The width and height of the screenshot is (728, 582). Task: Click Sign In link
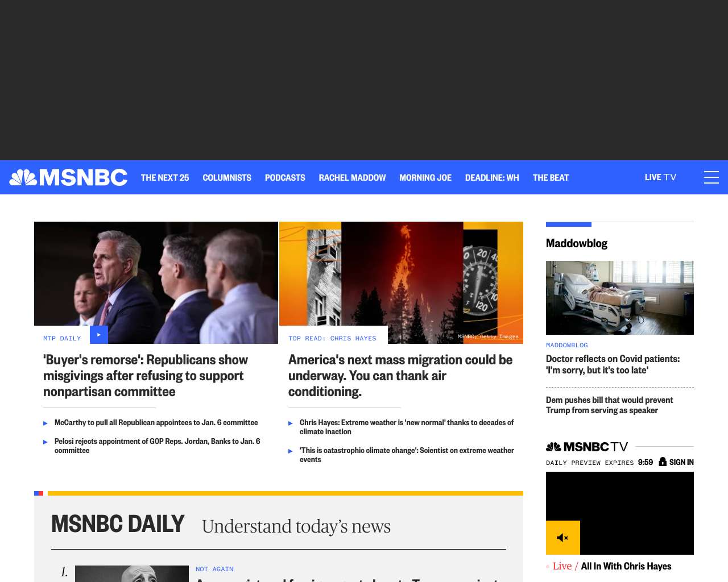point(681,462)
